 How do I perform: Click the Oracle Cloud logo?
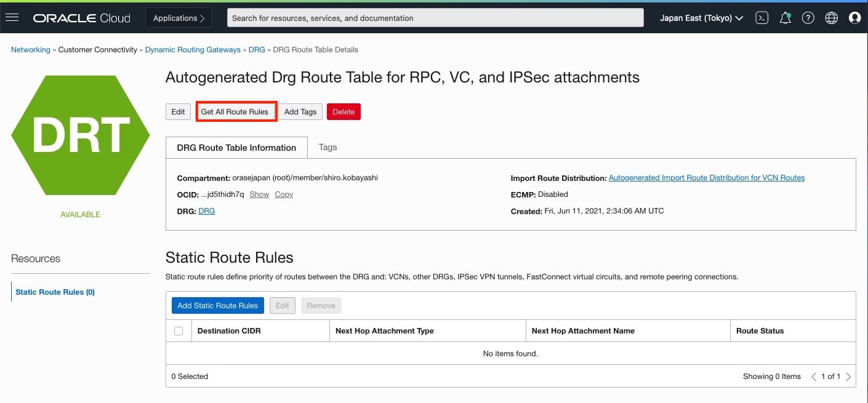82,18
